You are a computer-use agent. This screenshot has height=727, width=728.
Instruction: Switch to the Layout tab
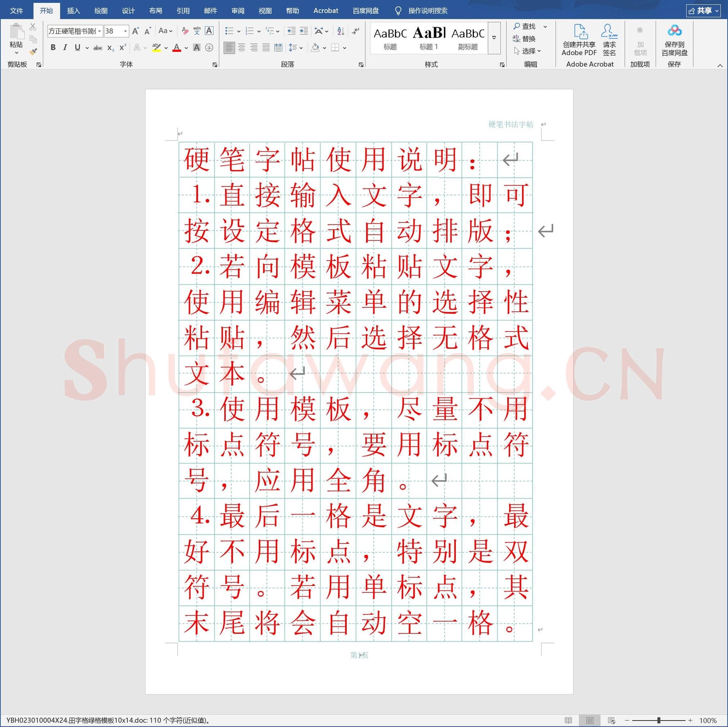tap(156, 11)
